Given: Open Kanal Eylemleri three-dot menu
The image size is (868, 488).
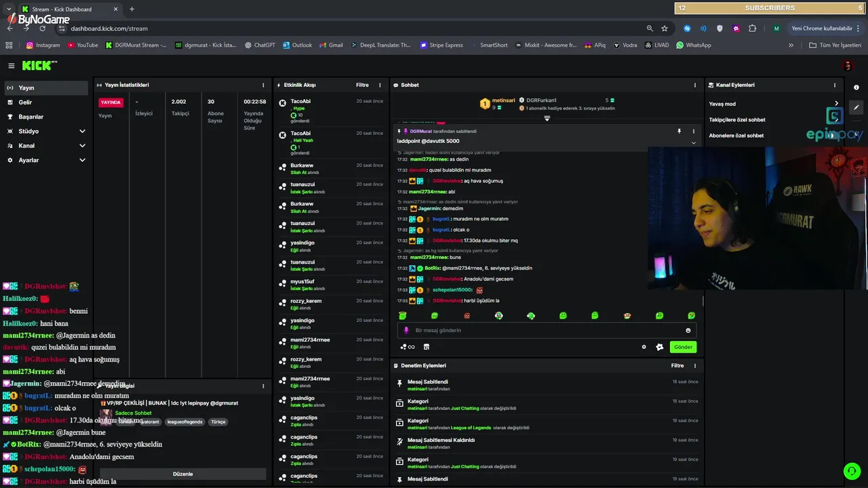Looking at the screenshot, I should click(x=835, y=85).
